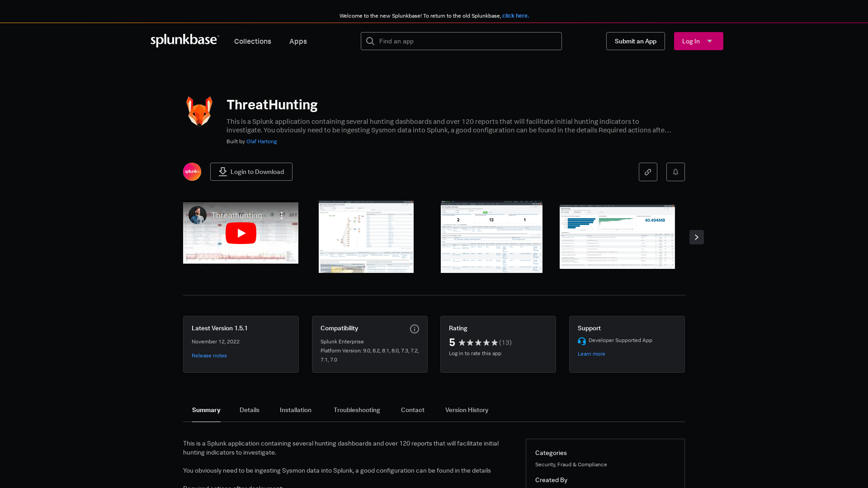Expand the Log In dropdown

[698, 41]
